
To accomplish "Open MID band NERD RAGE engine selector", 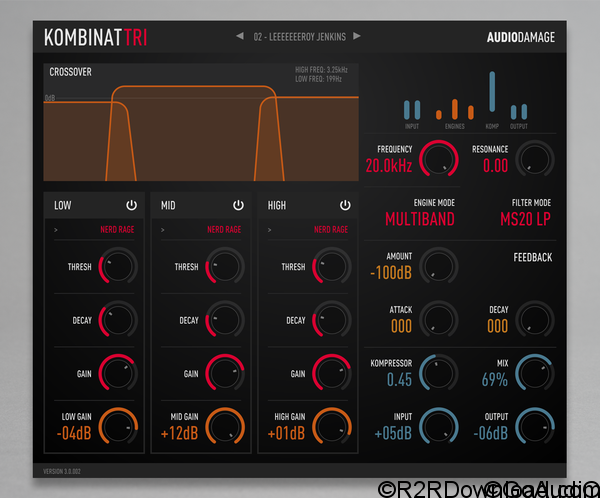I will click(224, 230).
